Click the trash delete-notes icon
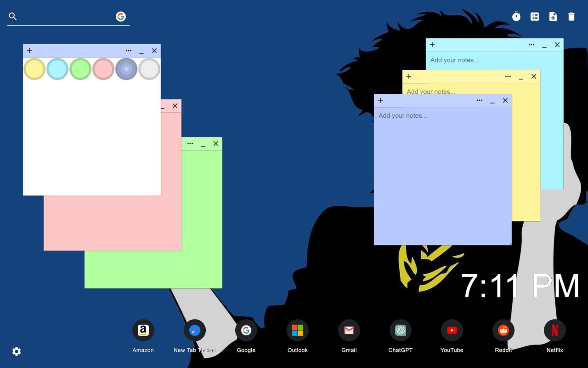Screen dimensions: 588x368 (x=571, y=17)
